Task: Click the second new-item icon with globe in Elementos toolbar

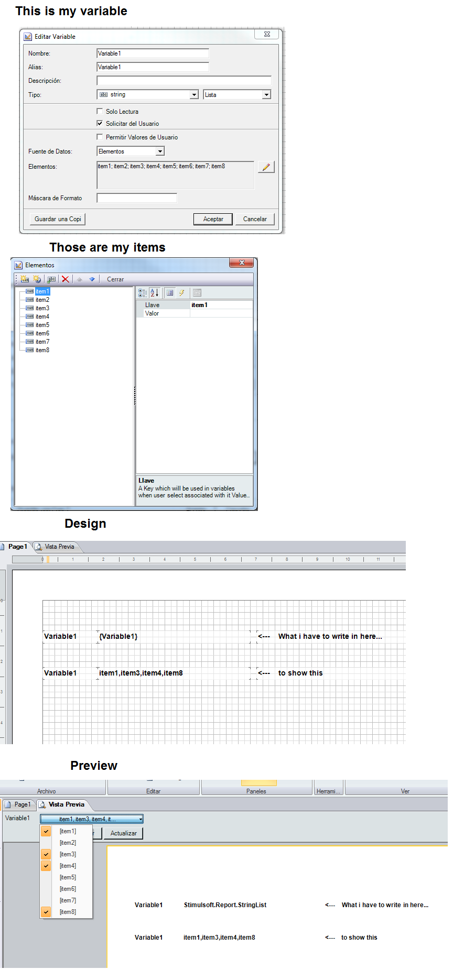Action: tap(37, 279)
